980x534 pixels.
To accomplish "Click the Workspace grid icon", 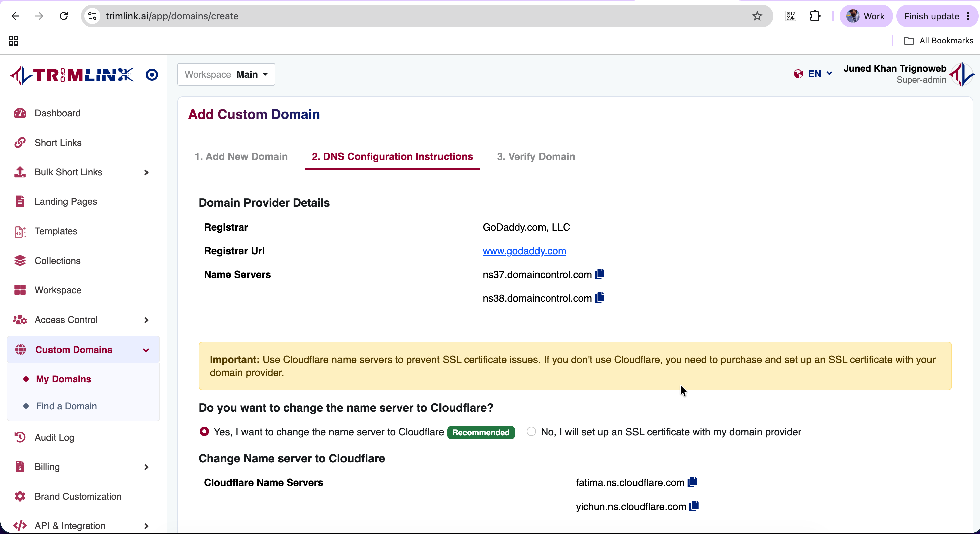I will [x=20, y=290].
